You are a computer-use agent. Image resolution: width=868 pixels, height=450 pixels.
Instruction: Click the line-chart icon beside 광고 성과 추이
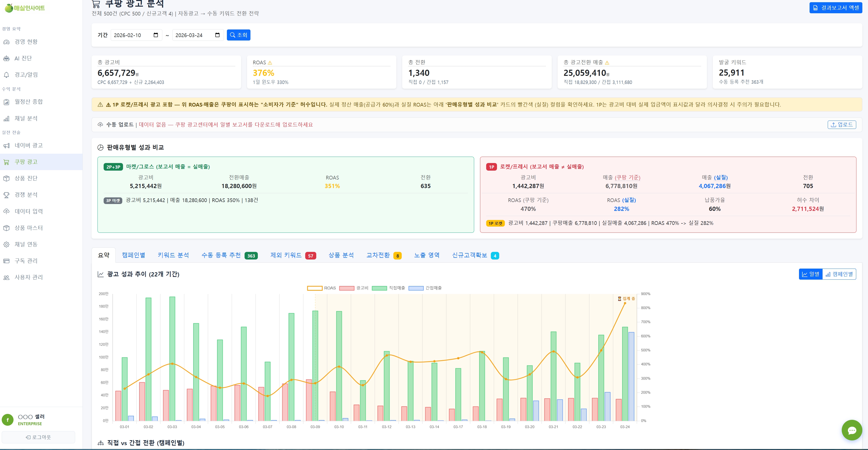(100, 274)
